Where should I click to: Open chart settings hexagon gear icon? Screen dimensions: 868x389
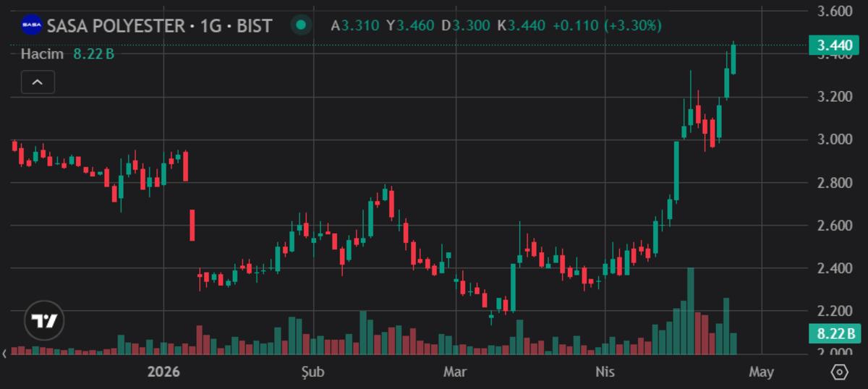point(839,372)
